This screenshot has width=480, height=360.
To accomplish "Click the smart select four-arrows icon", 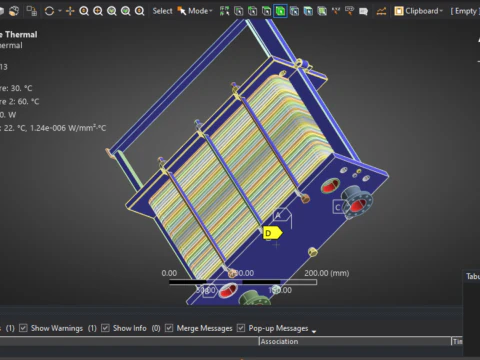I will (224, 11).
